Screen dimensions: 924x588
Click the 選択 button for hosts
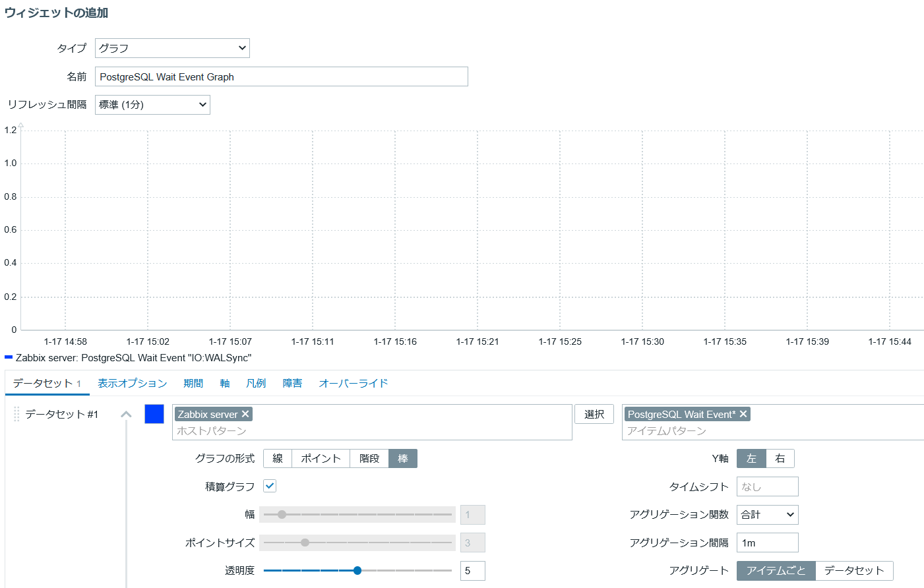594,414
